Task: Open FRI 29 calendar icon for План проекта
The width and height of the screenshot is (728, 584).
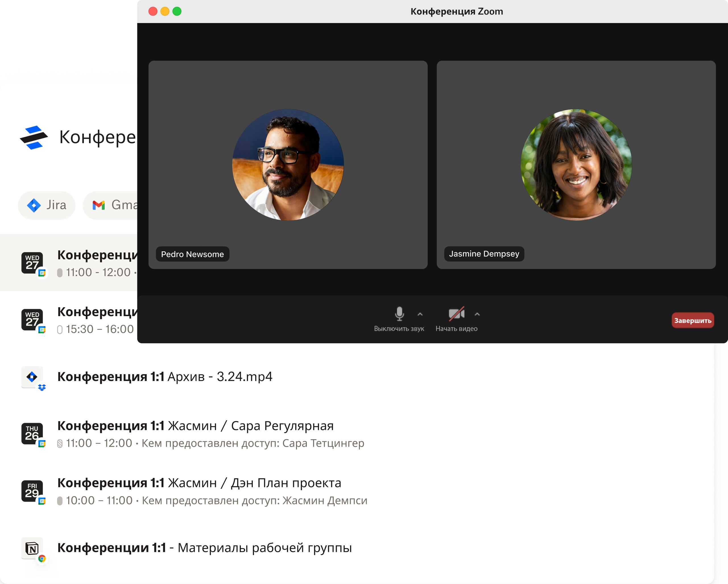Action: click(32, 491)
